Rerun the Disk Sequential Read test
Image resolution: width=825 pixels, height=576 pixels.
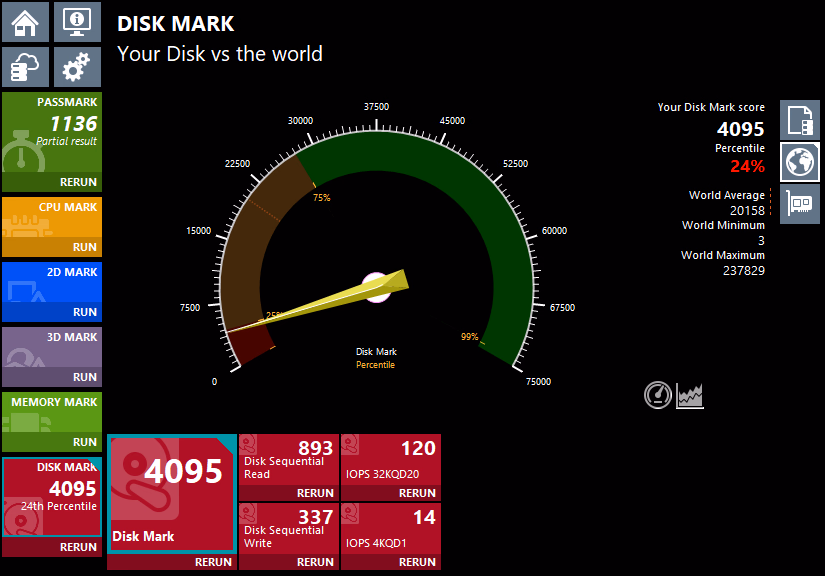[x=316, y=493]
